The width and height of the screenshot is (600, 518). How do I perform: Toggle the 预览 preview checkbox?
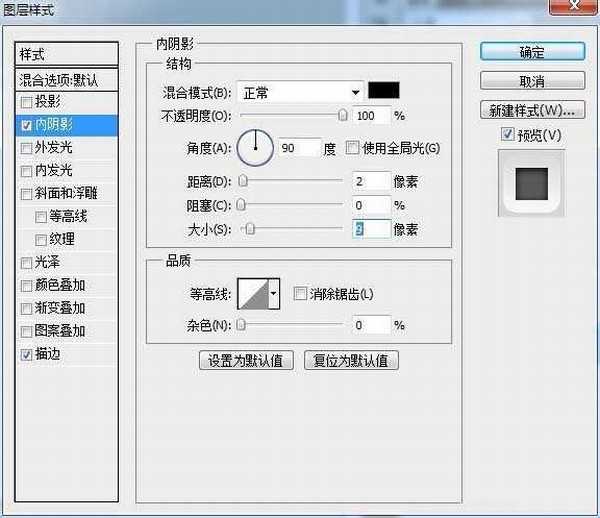(507, 134)
